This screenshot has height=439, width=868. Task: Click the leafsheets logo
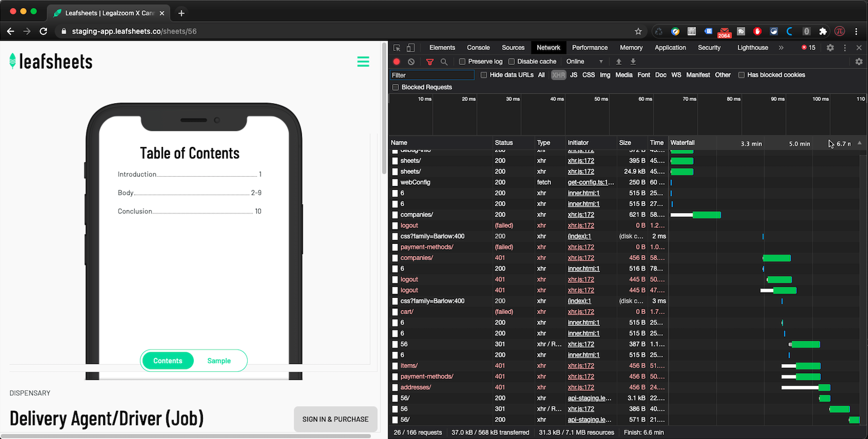pyautogui.click(x=51, y=61)
